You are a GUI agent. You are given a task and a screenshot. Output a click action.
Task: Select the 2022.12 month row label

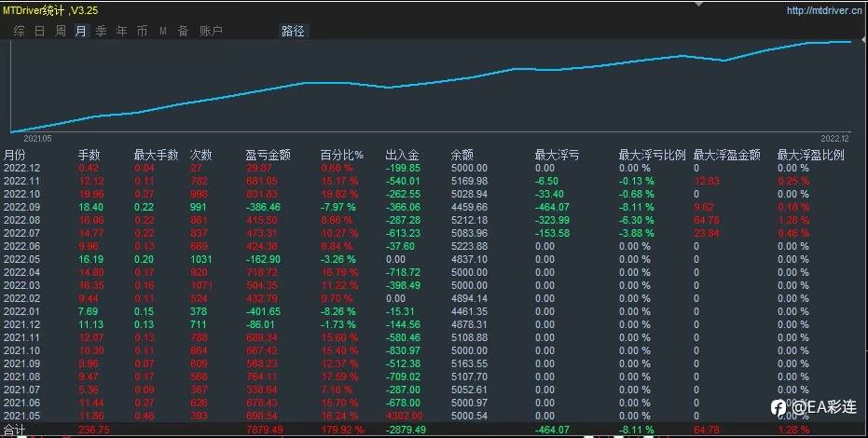[x=22, y=168]
